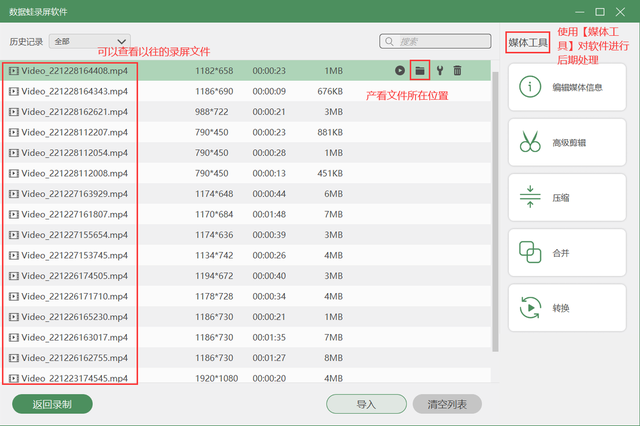Viewport: 640px width, 426px height.
Task: Select row Video_221228164343.mp4
Action: (x=246, y=91)
